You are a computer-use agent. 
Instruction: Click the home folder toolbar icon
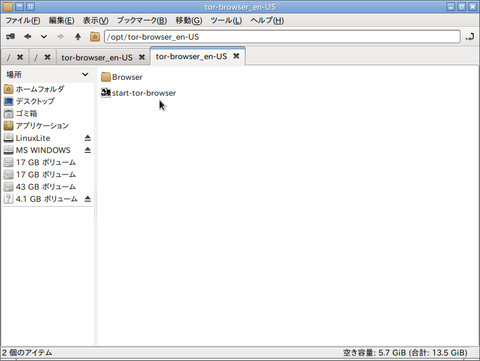click(x=95, y=36)
